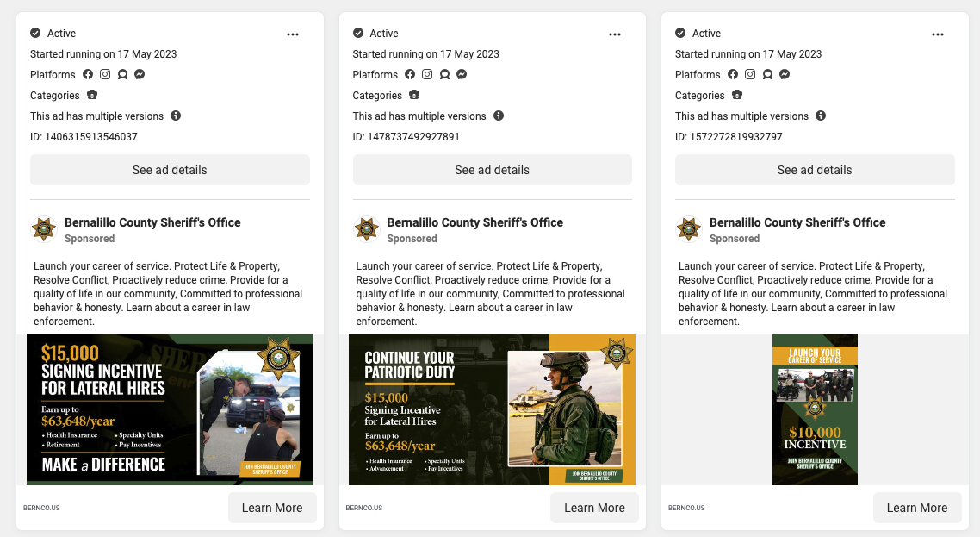Click Messenger platform icon in third card
This screenshot has height=537, width=980.
(x=785, y=75)
